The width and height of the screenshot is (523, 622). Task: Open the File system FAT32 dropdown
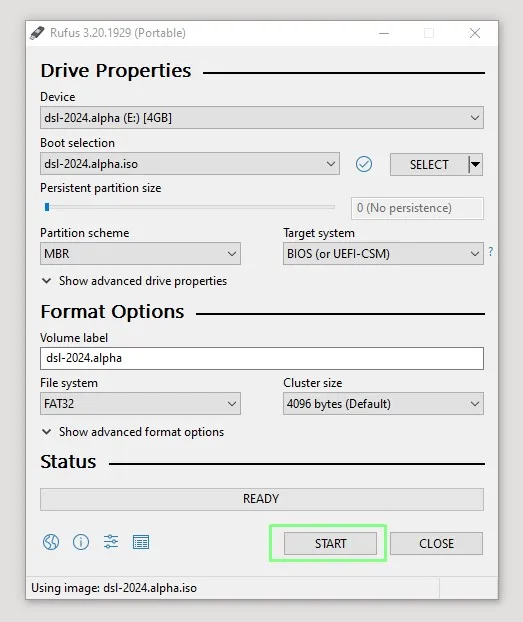click(140, 404)
